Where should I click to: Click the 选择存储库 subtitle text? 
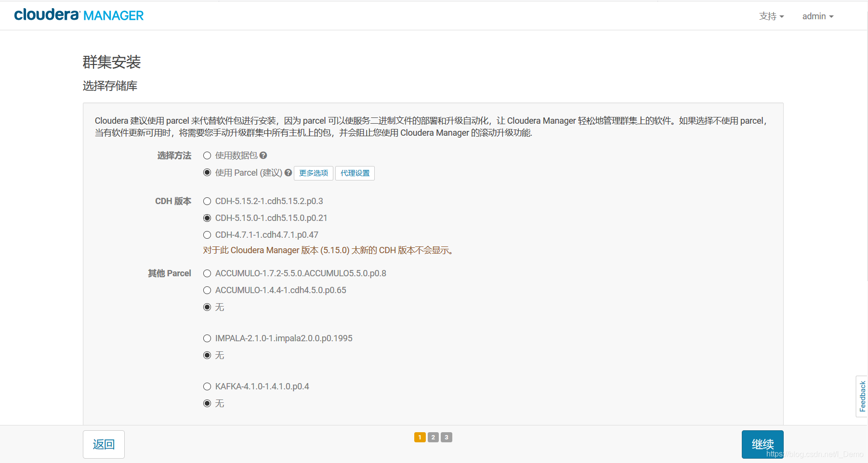tap(110, 86)
